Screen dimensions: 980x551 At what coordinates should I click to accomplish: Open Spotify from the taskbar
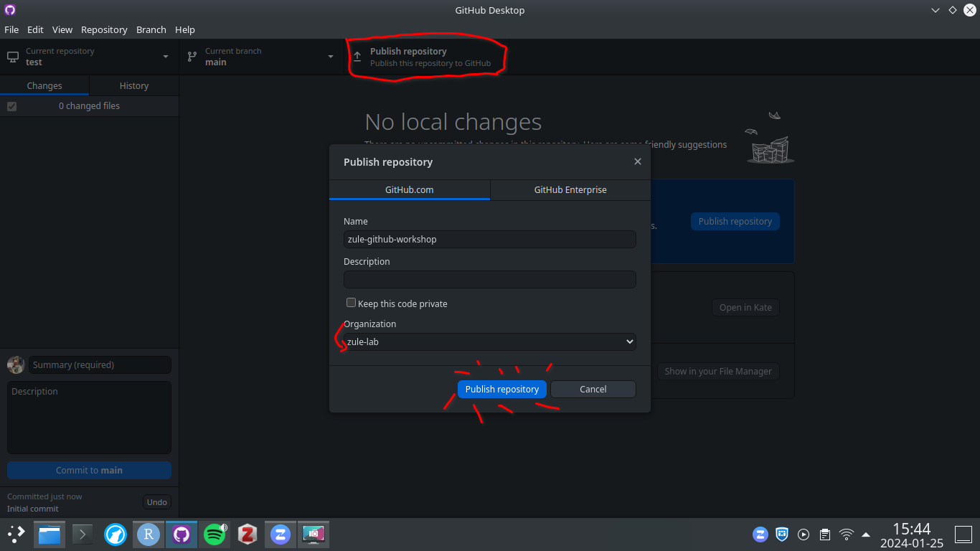click(x=215, y=534)
